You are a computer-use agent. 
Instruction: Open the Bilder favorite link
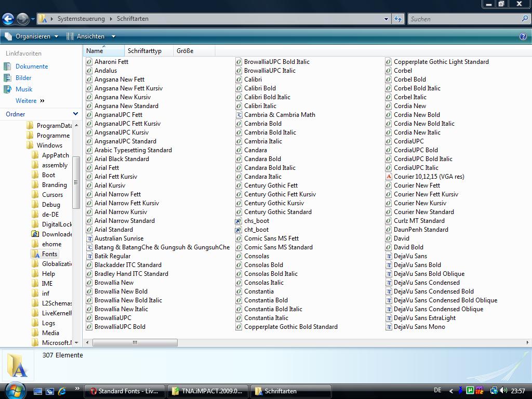pos(23,78)
